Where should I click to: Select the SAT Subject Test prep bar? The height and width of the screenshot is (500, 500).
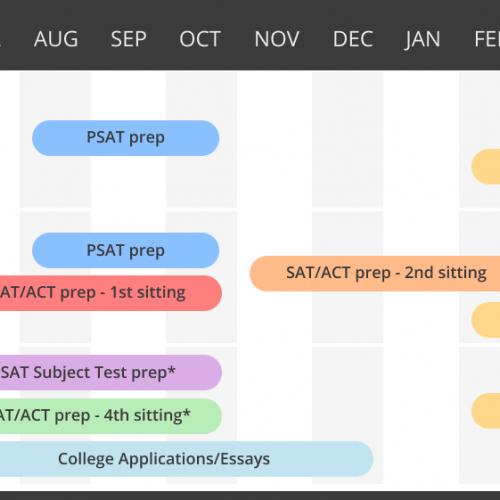(x=111, y=372)
